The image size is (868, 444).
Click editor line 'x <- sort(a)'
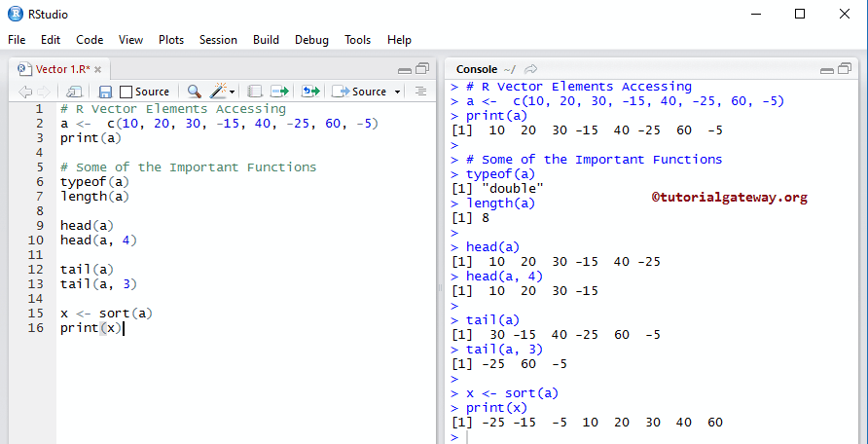click(x=106, y=314)
